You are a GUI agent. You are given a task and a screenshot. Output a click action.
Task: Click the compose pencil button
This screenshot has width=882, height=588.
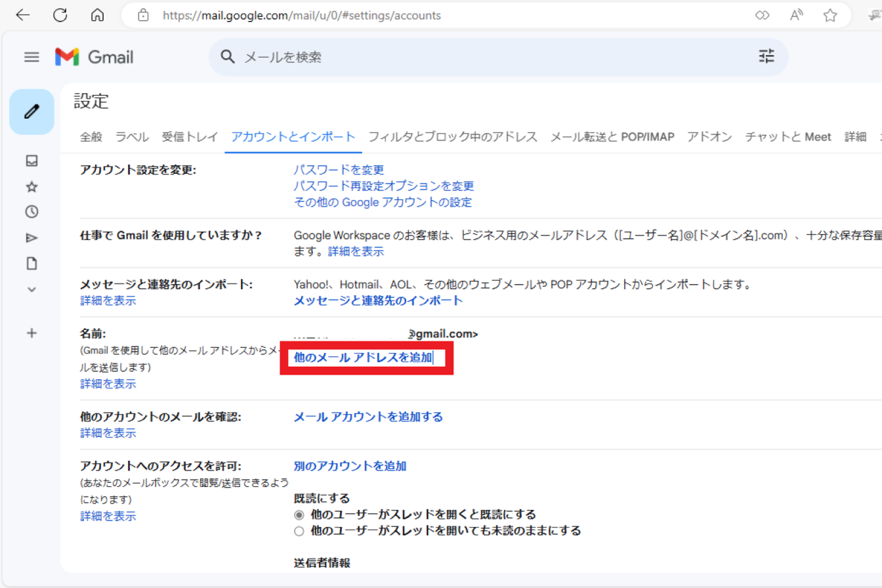coord(31,112)
